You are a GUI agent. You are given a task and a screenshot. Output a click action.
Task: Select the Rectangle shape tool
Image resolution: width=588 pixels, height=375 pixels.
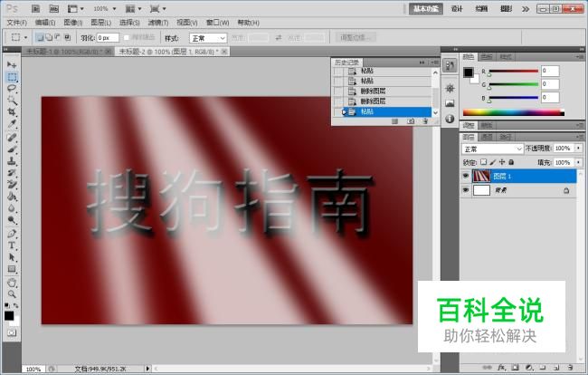[x=12, y=269]
